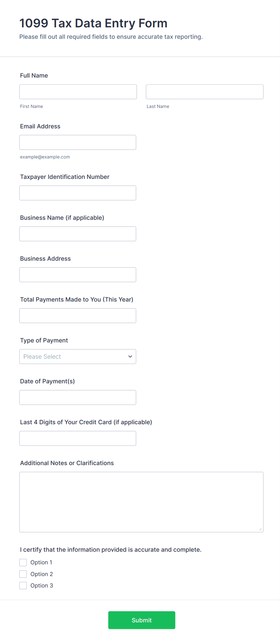Click the Taxpayer Identification Number field

[78, 193]
